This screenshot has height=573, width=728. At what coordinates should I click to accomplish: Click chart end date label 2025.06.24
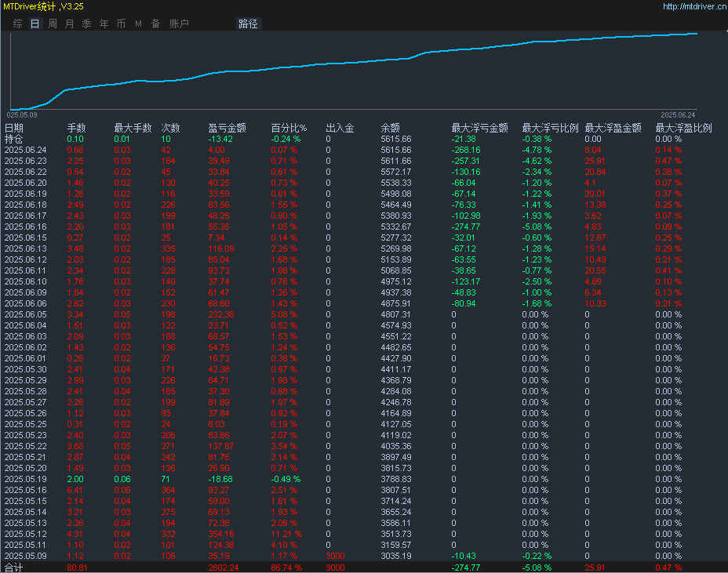(x=678, y=115)
